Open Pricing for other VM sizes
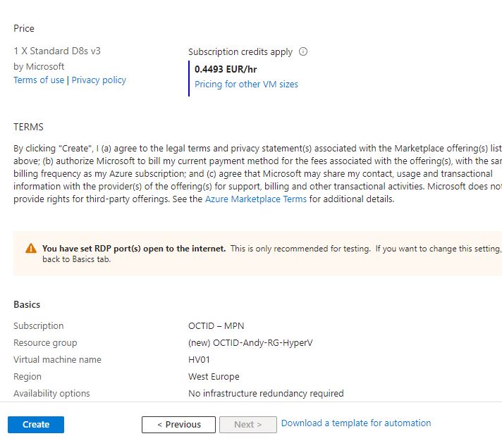Screen dimensions: 502x448 coord(246,85)
